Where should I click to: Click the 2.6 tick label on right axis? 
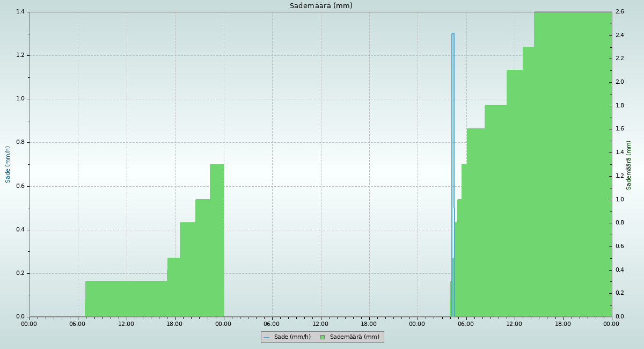[x=619, y=12]
